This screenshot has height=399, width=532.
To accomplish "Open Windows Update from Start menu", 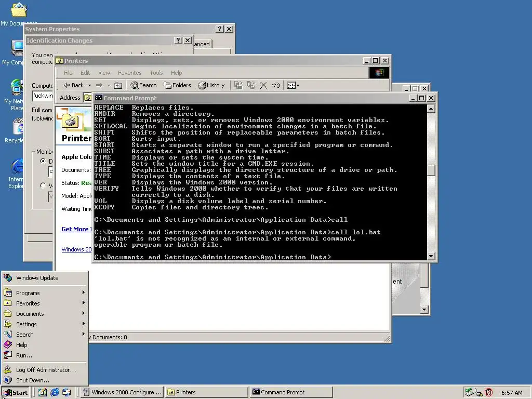I will click(37, 278).
